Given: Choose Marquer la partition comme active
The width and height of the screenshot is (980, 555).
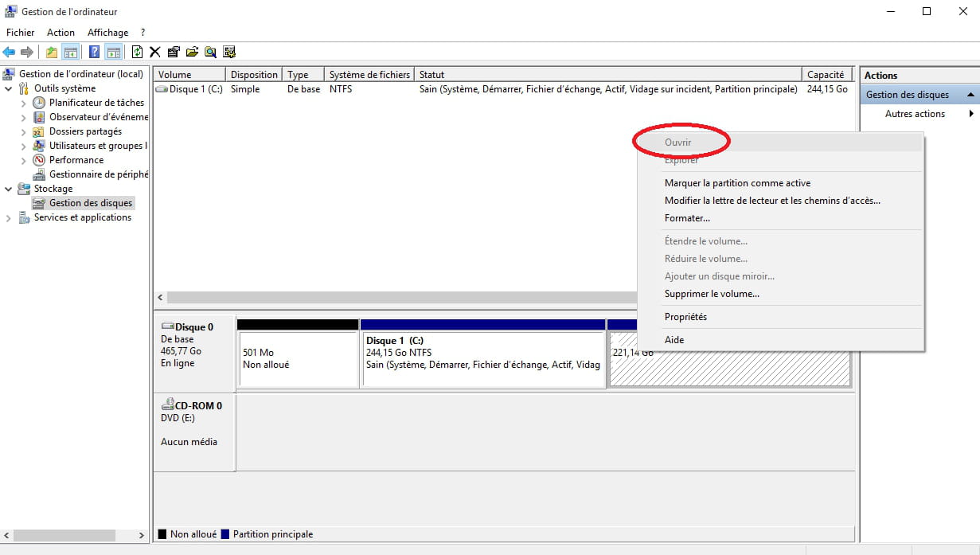Looking at the screenshot, I should pyautogui.click(x=737, y=183).
